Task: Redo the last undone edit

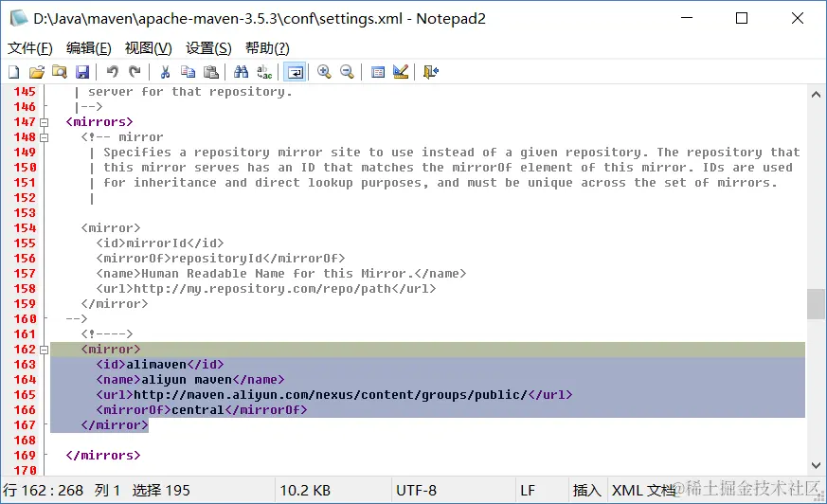Action: (x=135, y=72)
